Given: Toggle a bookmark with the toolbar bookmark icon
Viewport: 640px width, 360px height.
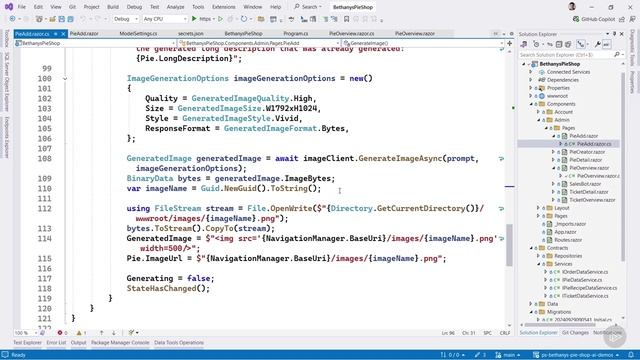Looking at the screenshot, I should click(x=346, y=19).
